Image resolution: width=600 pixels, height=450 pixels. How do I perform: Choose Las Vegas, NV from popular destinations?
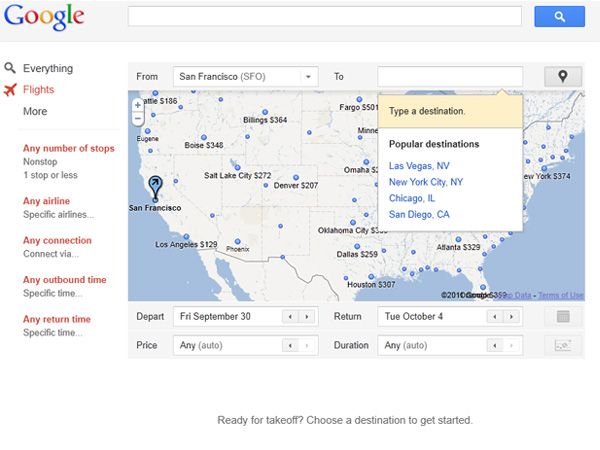tap(419, 166)
